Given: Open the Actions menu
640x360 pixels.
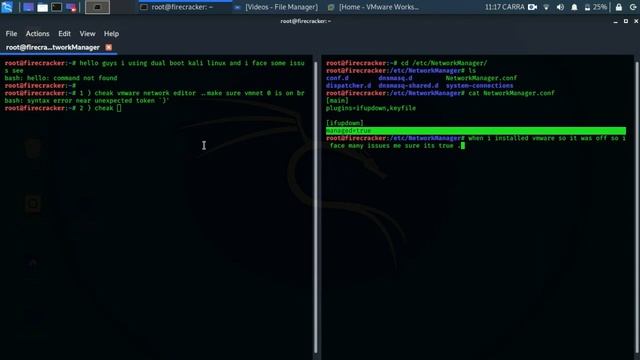Looking at the screenshot, I should (x=38, y=33).
